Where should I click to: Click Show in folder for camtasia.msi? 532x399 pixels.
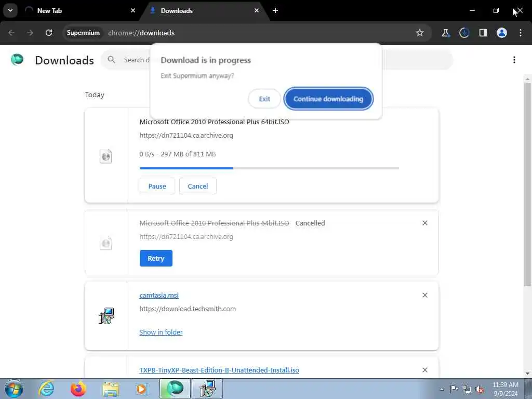161,332
